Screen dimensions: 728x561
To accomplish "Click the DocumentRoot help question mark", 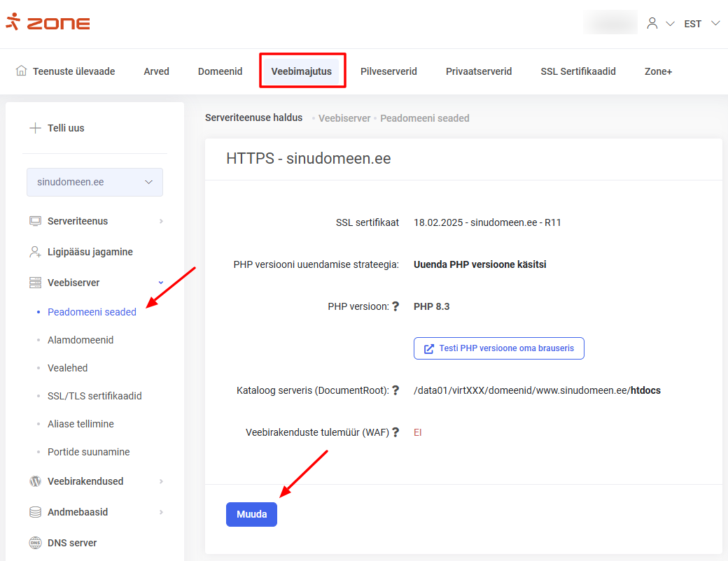I will pyautogui.click(x=398, y=389).
